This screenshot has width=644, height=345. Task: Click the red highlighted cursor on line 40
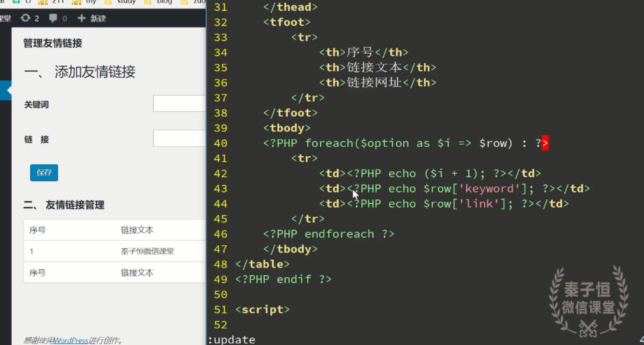[545, 143]
